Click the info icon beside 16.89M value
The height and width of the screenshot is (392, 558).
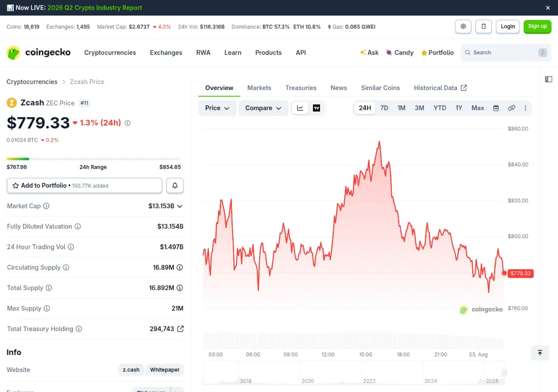tap(180, 267)
